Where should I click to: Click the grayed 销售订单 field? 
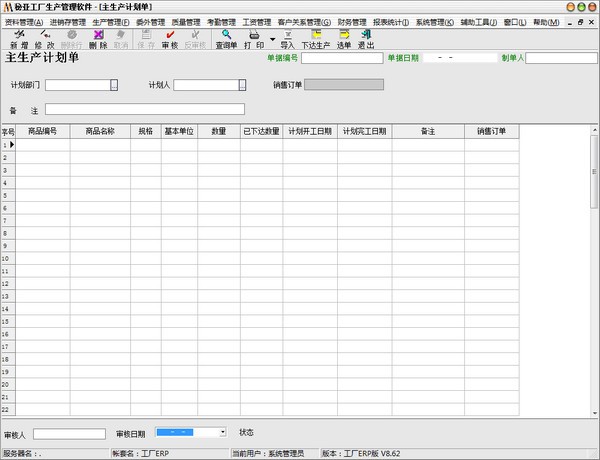pyautogui.click(x=344, y=85)
